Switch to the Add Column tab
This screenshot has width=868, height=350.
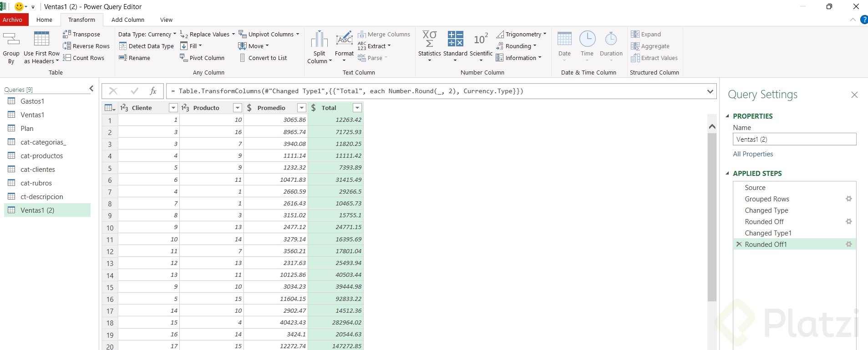(x=127, y=20)
